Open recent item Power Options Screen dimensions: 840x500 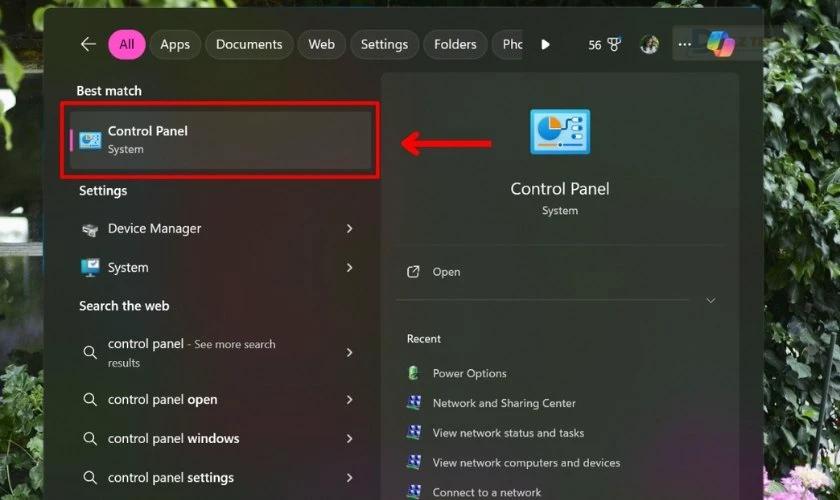(469, 374)
